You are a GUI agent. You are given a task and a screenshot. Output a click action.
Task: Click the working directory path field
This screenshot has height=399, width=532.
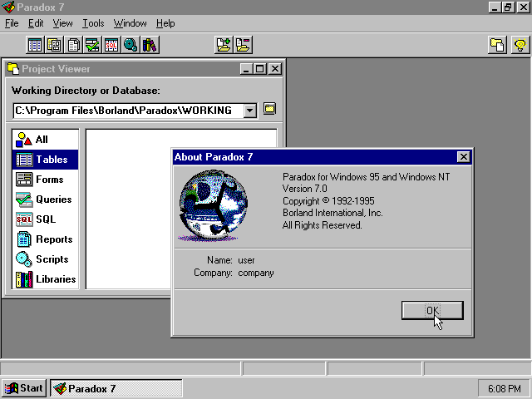point(128,111)
